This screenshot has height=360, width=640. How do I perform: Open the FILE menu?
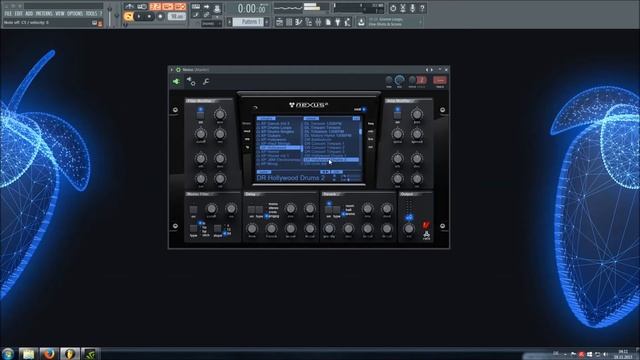[8, 13]
